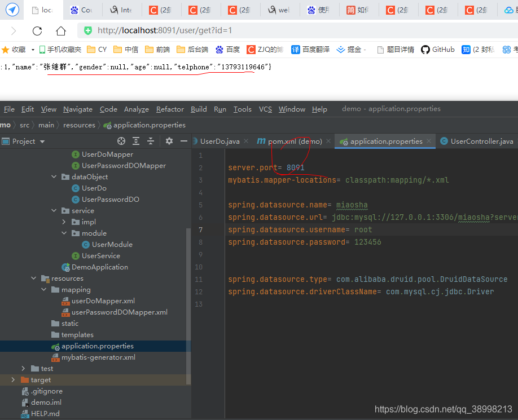
Task: Open the 后台端 bookmark folder
Action: tap(192, 50)
